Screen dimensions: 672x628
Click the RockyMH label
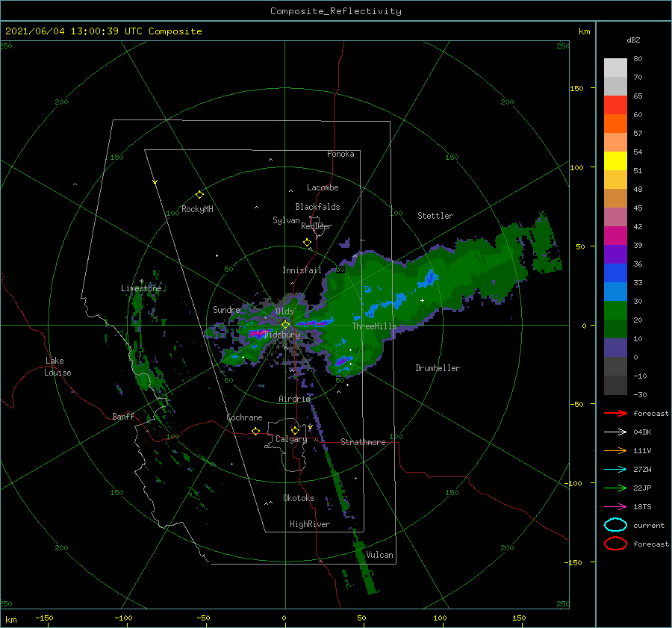[x=197, y=209]
